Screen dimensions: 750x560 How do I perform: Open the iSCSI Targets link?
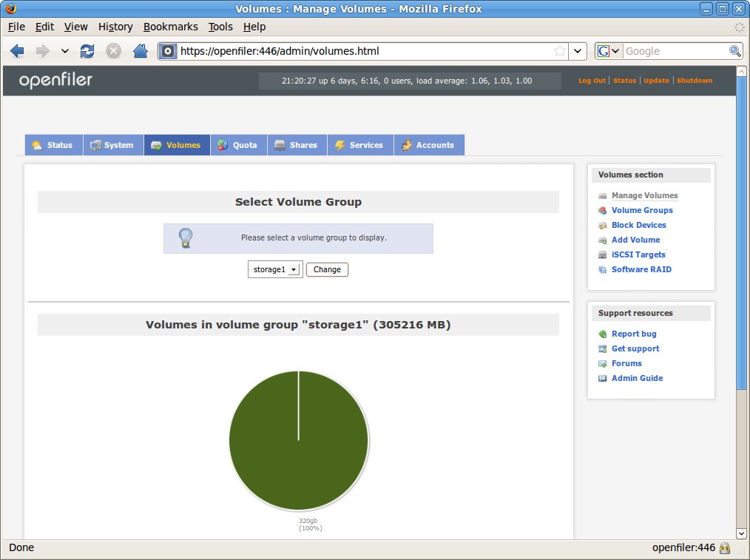(638, 254)
